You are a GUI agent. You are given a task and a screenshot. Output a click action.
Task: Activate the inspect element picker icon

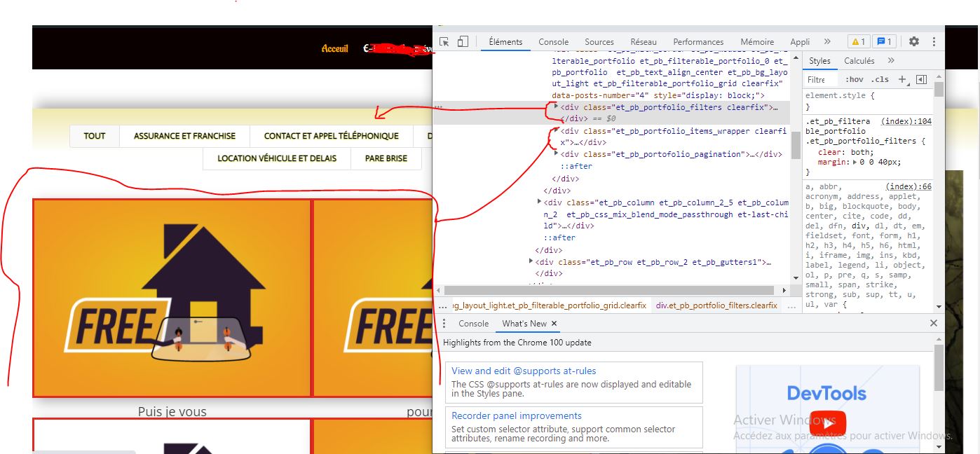pos(444,42)
